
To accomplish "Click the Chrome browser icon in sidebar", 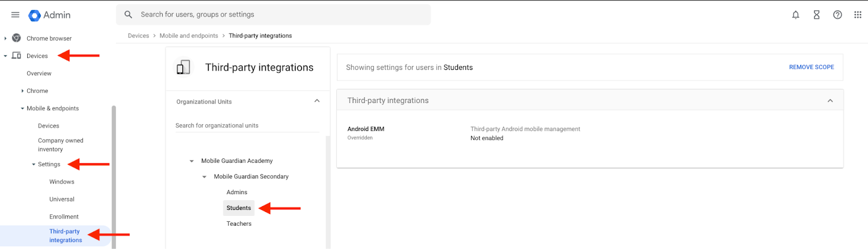I will pos(17,38).
